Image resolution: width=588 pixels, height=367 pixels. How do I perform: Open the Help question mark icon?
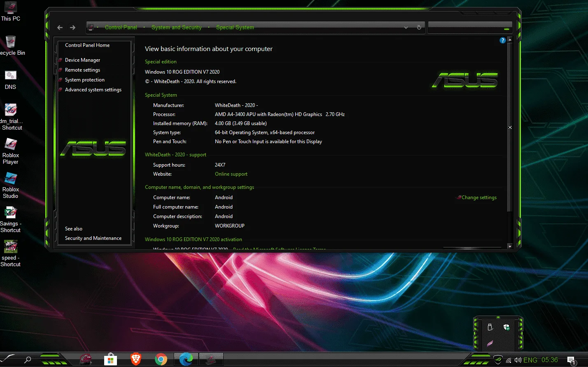[502, 40]
